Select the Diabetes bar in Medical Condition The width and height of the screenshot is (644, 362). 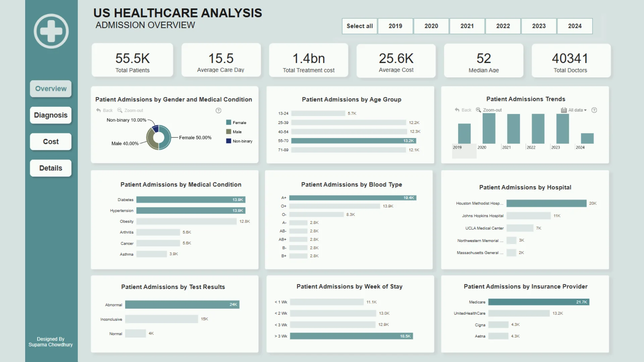(x=191, y=200)
